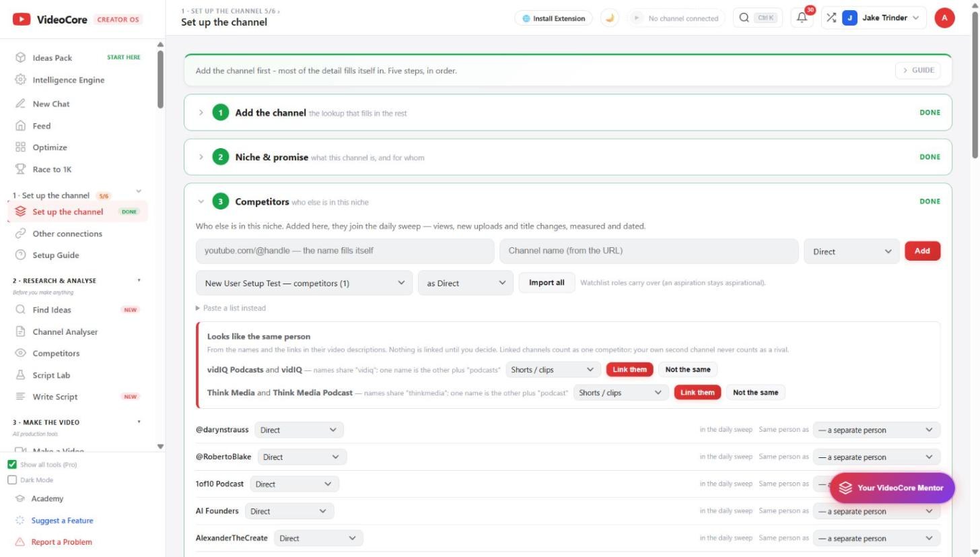Open Intelligence Engine gear icon
This screenshot has width=980, height=557.
[x=20, y=79]
